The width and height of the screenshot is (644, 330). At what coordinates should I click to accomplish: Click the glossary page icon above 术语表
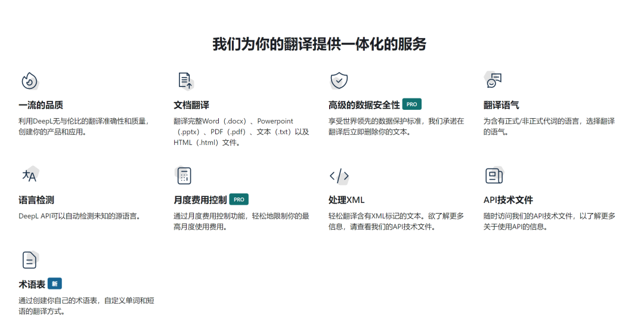tap(30, 260)
